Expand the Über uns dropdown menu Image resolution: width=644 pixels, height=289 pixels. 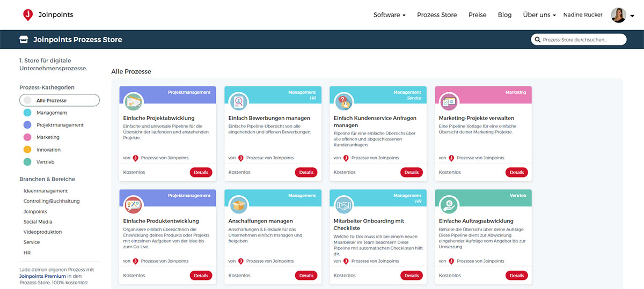pyautogui.click(x=539, y=15)
